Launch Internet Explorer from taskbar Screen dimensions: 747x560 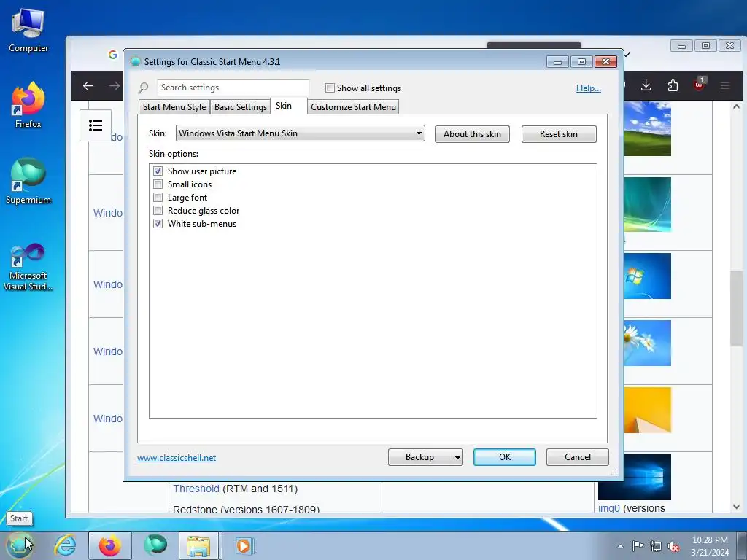click(x=65, y=545)
